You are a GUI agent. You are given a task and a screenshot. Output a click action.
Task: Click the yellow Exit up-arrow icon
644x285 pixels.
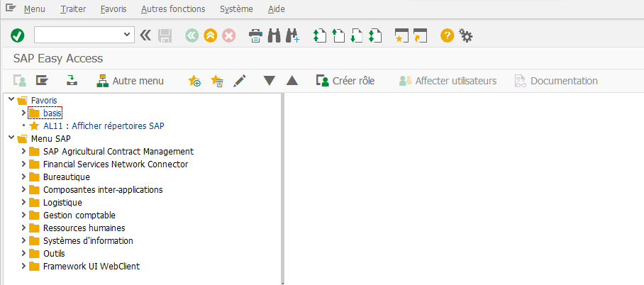pos(210,35)
